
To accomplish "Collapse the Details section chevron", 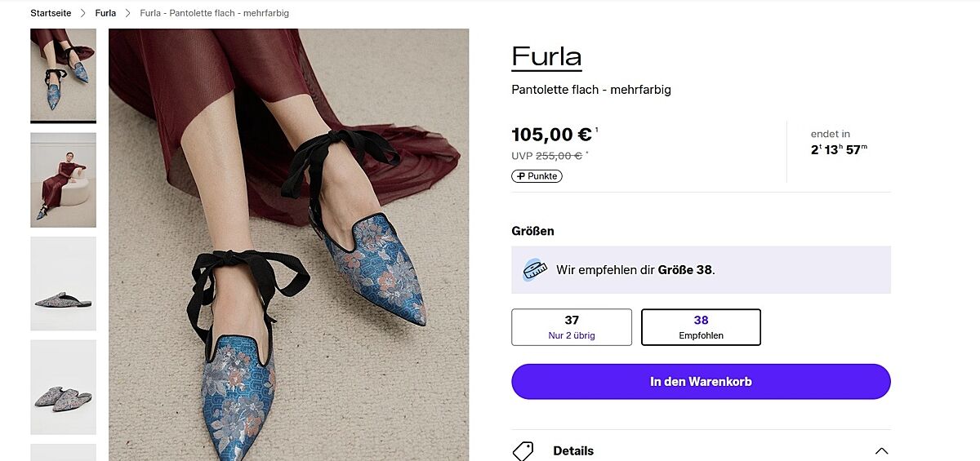I will 881,450.
